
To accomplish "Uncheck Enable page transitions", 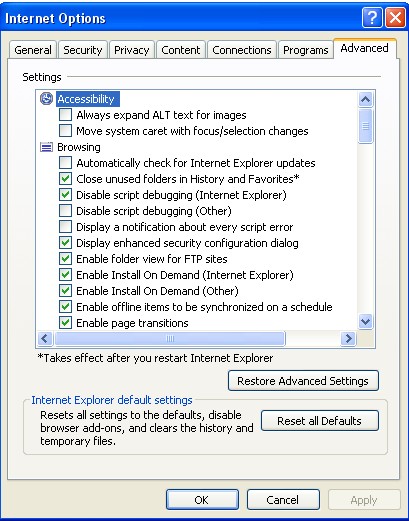I will coord(65,323).
